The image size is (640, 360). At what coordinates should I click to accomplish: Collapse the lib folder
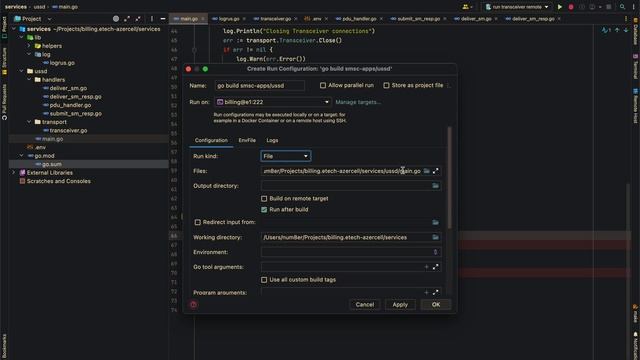click(x=22, y=38)
